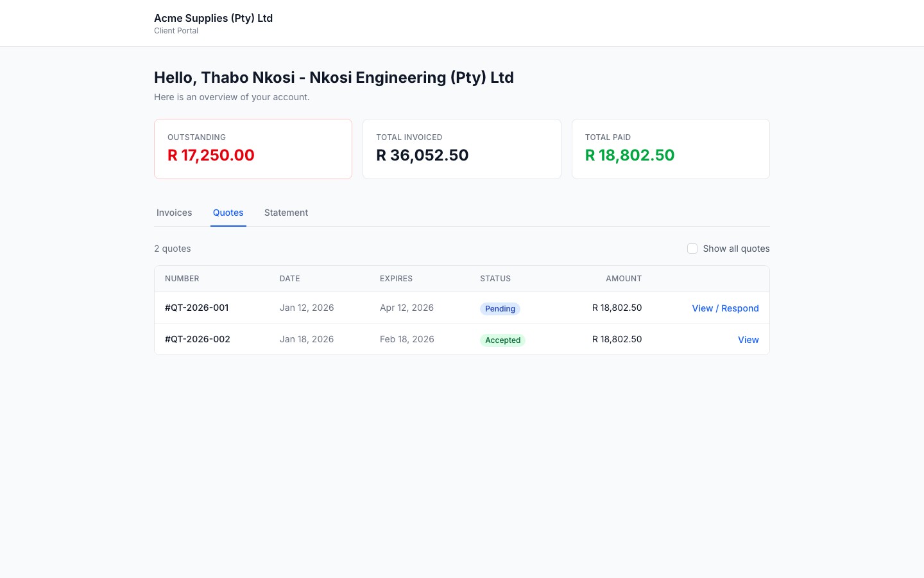The width and height of the screenshot is (924, 578).
Task: Open quote QT-2026-002 via its View link
Action: [748, 340]
